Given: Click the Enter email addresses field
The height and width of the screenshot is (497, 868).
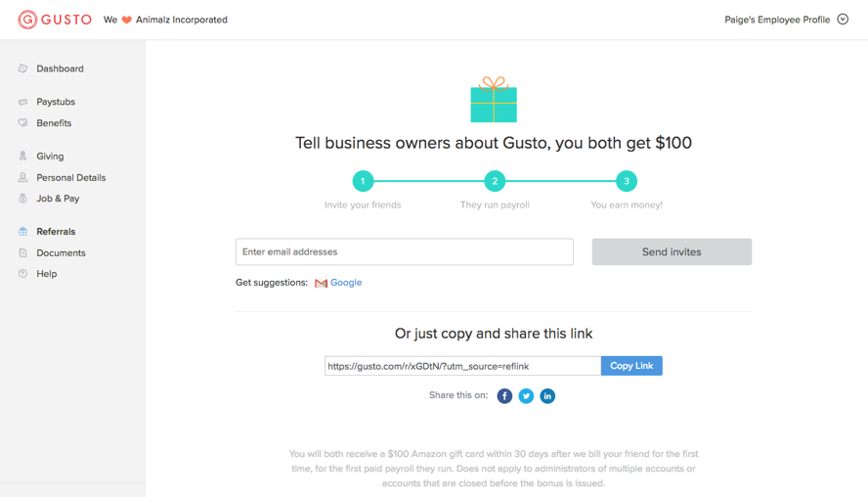Looking at the screenshot, I should [x=404, y=252].
